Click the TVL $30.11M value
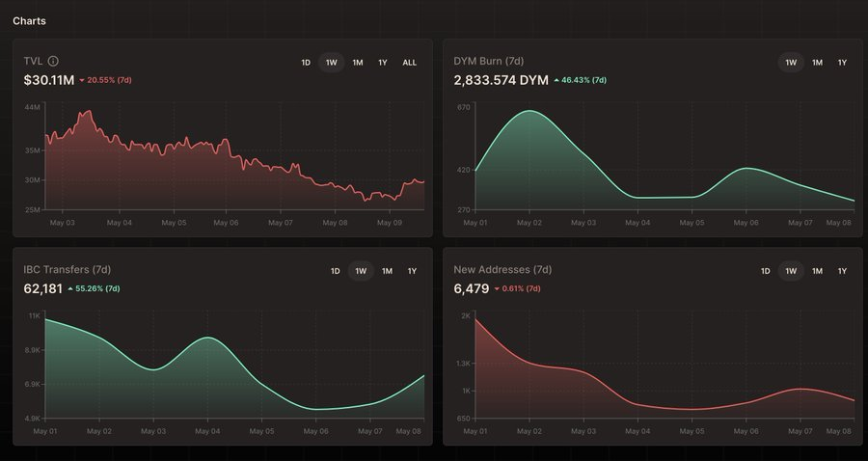 49,80
